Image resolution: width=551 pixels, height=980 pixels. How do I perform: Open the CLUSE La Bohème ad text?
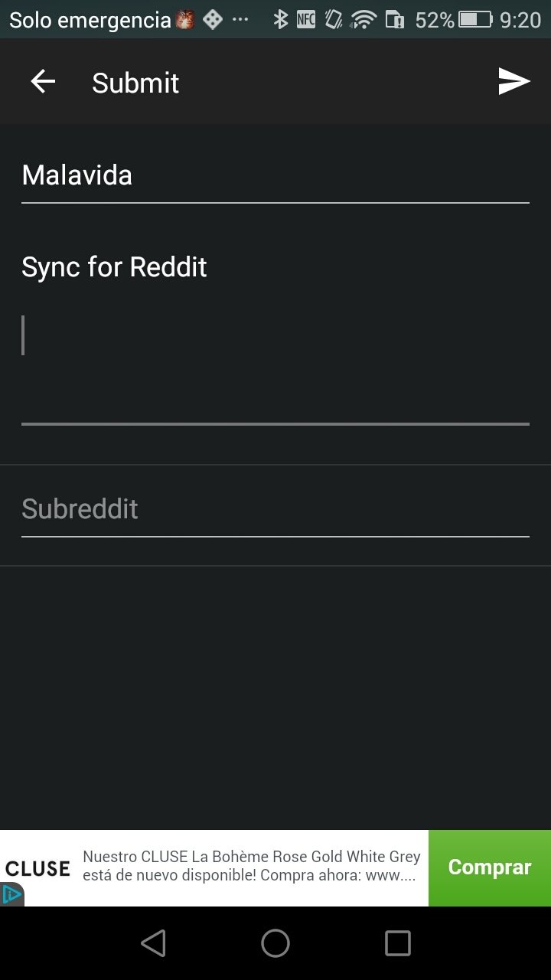point(252,867)
